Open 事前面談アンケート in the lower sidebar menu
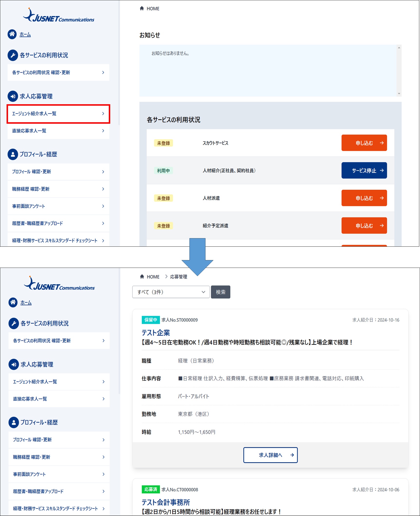This screenshot has width=420, height=516. tap(59, 474)
